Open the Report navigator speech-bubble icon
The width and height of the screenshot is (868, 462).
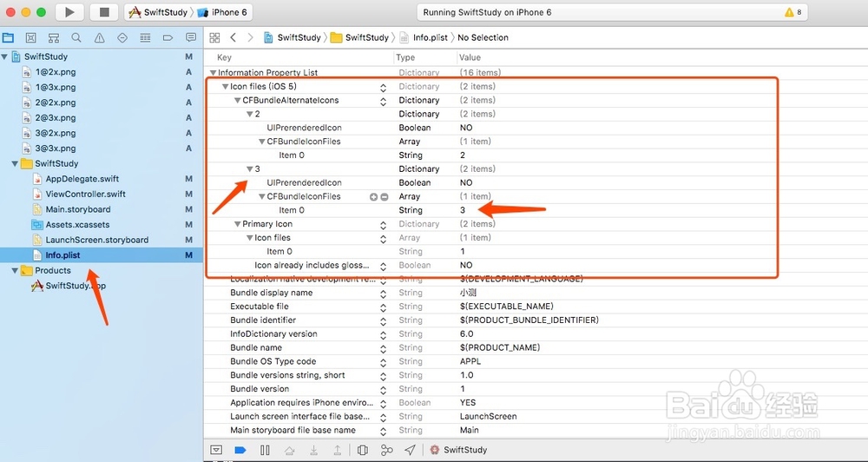191,37
